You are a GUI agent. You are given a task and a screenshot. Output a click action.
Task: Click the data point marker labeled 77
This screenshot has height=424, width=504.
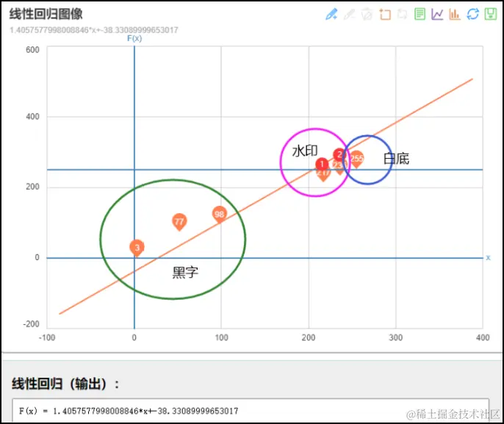point(179,222)
